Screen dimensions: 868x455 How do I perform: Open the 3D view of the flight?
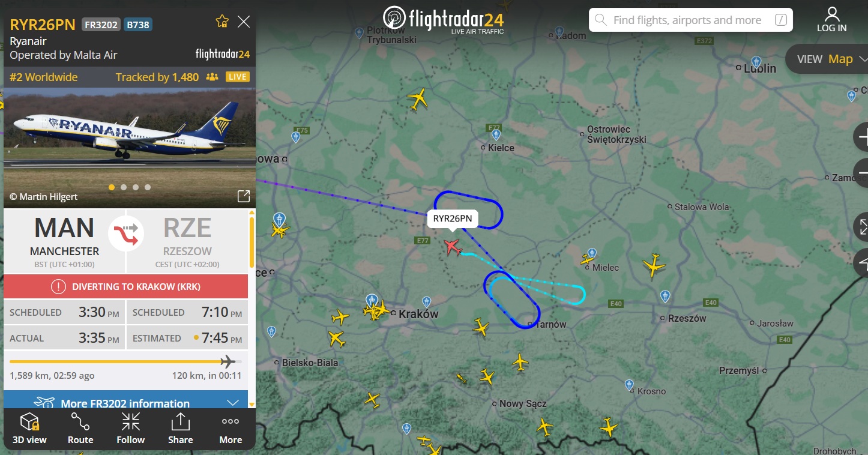[x=29, y=429]
